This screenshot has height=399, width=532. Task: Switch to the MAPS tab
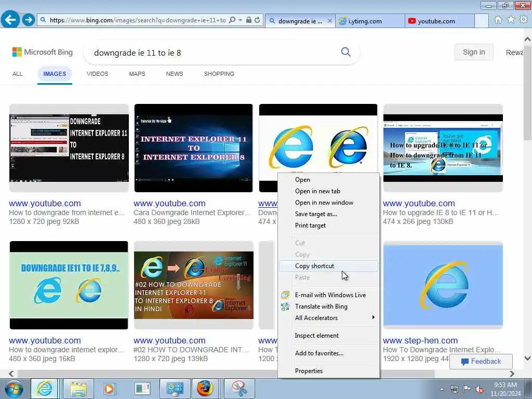pos(137,74)
